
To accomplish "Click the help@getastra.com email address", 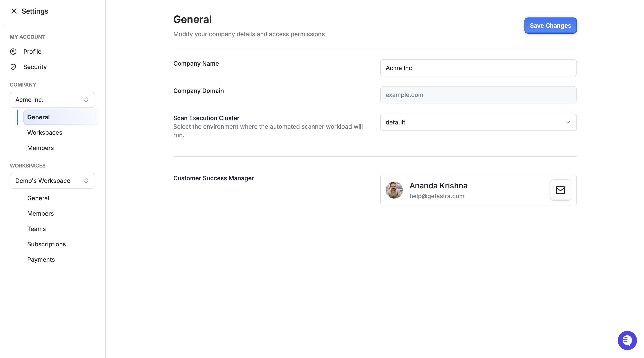I will [437, 196].
